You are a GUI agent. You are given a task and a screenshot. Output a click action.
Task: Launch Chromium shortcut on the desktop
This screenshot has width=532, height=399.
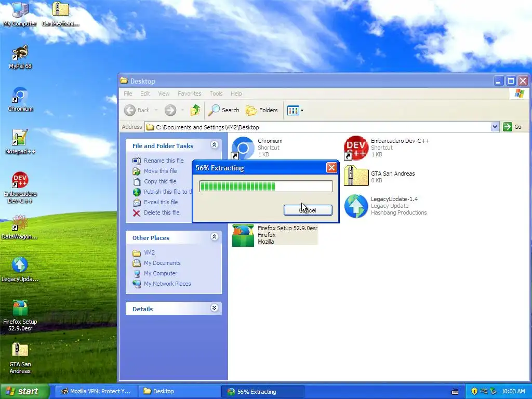coord(20,99)
